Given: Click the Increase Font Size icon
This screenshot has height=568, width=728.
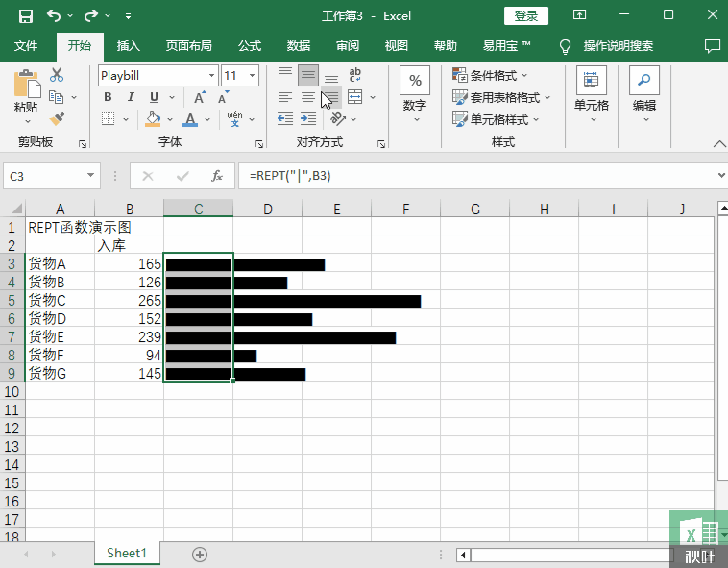Looking at the screenshot, I should coord(199,97).
